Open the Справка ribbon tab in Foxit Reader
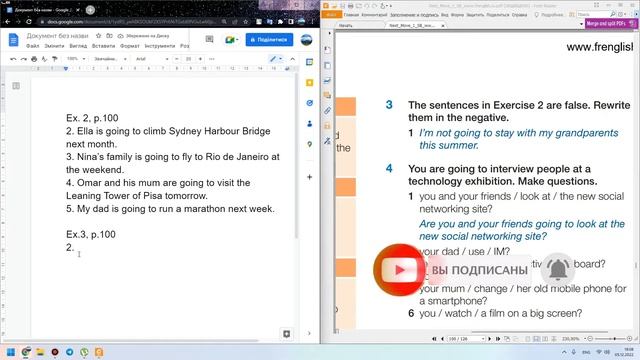This screenshot has width=640, height=360. (x=519, y=15)
